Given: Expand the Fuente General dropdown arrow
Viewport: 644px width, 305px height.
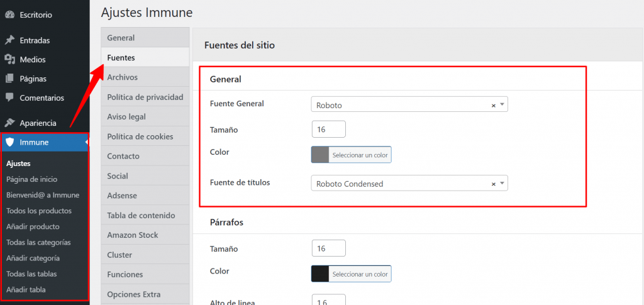Looking at the screenshot, I should (x=502, y=105).
